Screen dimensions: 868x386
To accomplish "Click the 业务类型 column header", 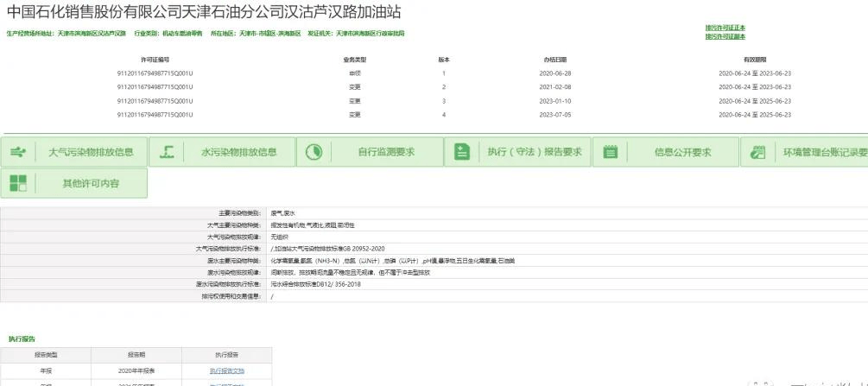I will pos(355,60).
